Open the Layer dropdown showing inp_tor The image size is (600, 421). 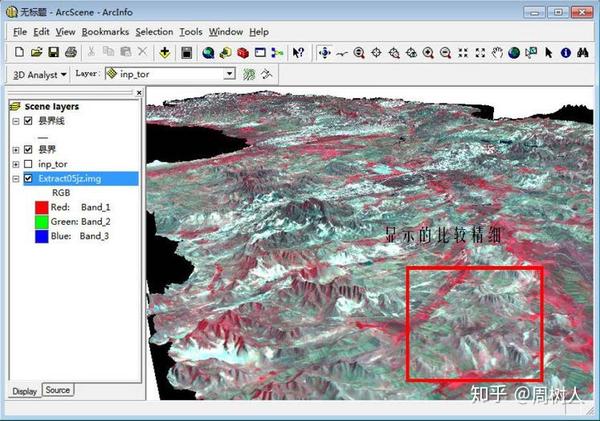(229, 74)
